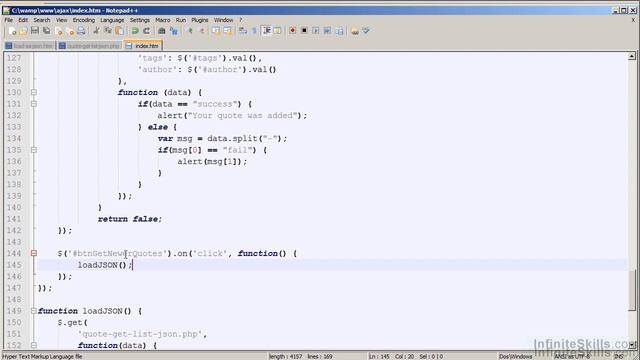Toggle the indent guide toolbar icon
Viewport: 640px width, 360px height.
[267, 31]
